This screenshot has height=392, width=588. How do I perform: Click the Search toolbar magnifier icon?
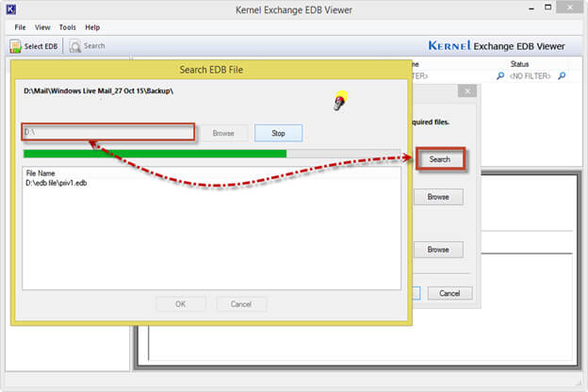click(75, 46)
